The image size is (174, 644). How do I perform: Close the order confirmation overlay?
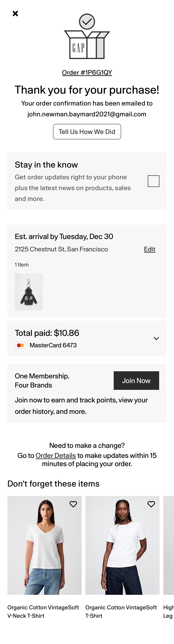point(15,13)
